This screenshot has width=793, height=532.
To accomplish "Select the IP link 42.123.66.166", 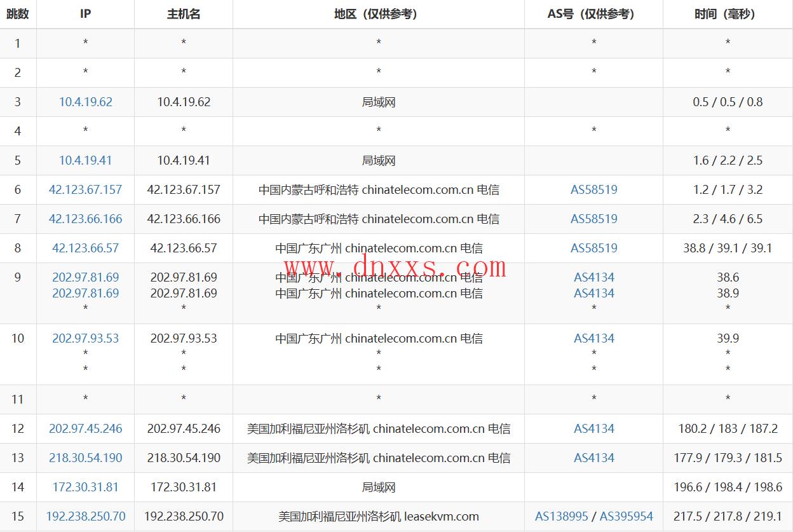I will 85,219.
